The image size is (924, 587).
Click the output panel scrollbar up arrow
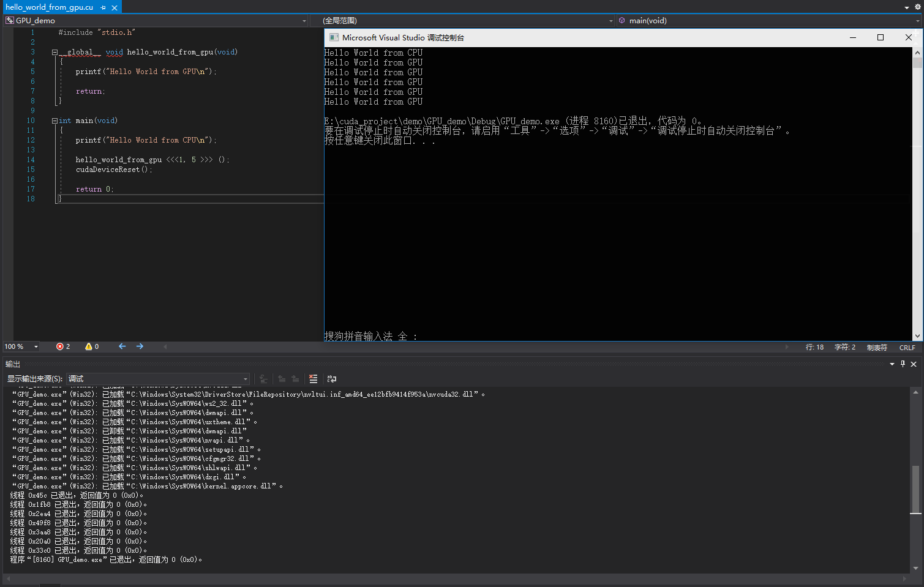[915, 392]
